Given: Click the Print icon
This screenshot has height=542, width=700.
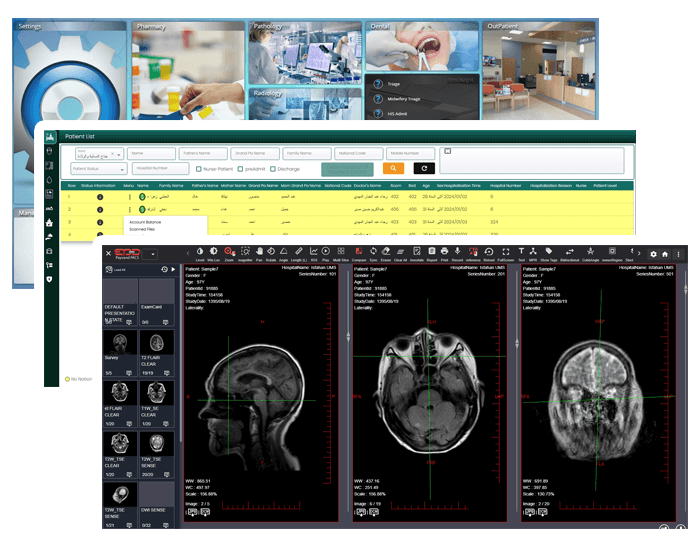Looking at the screenshot, I should coord(444,253).
